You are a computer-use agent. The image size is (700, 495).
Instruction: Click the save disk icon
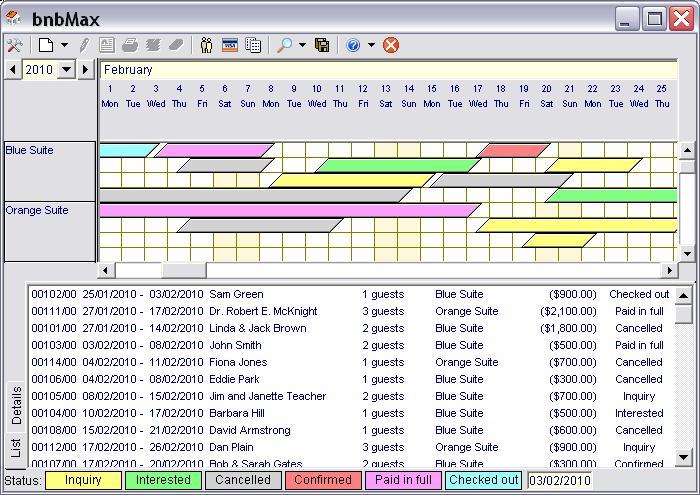[x=322, y=45]
